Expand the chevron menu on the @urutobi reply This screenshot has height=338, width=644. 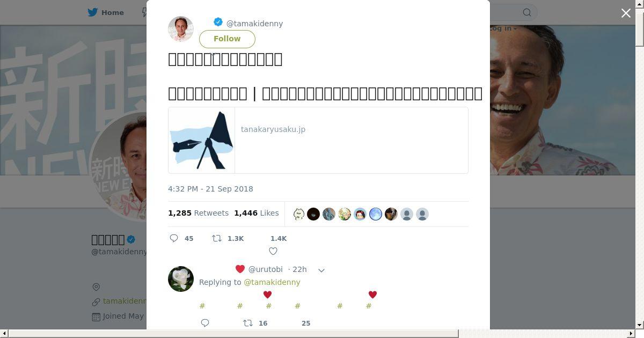[x=321, y=270]
